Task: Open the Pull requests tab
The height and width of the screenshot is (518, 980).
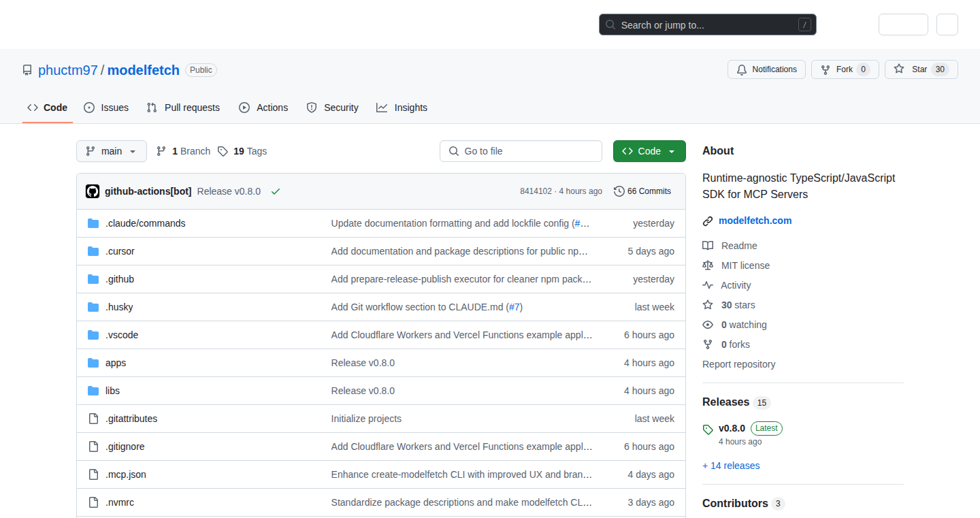Action: pos(183,108)
